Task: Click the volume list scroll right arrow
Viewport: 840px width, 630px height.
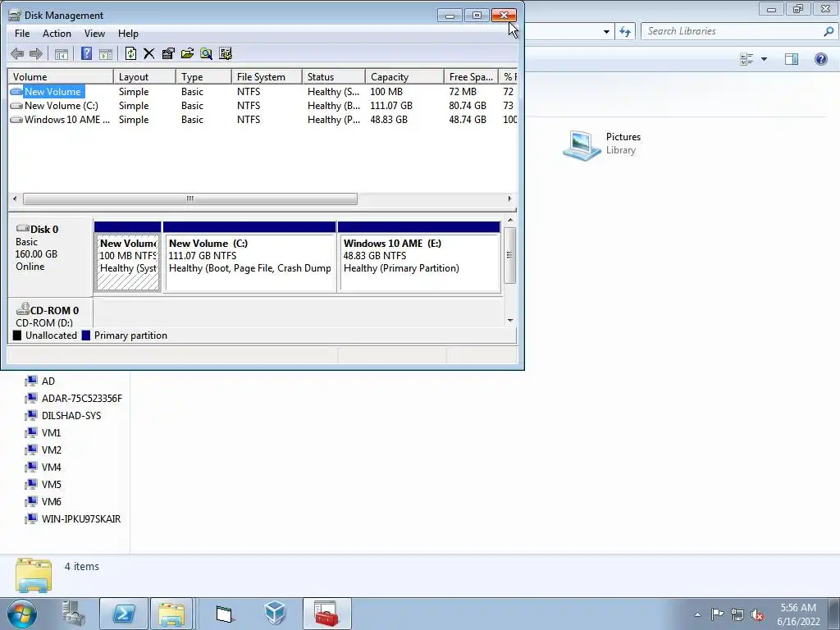Action: click(509, 199)
